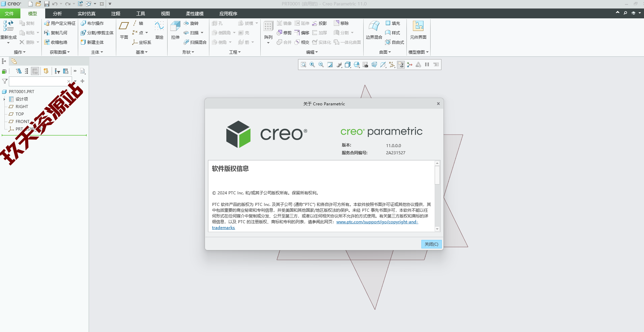Viewport: 644px width, 332px height.
Task: Expand the 获取数据 (Get Data) group dropdown
Action: click(60, 52)
